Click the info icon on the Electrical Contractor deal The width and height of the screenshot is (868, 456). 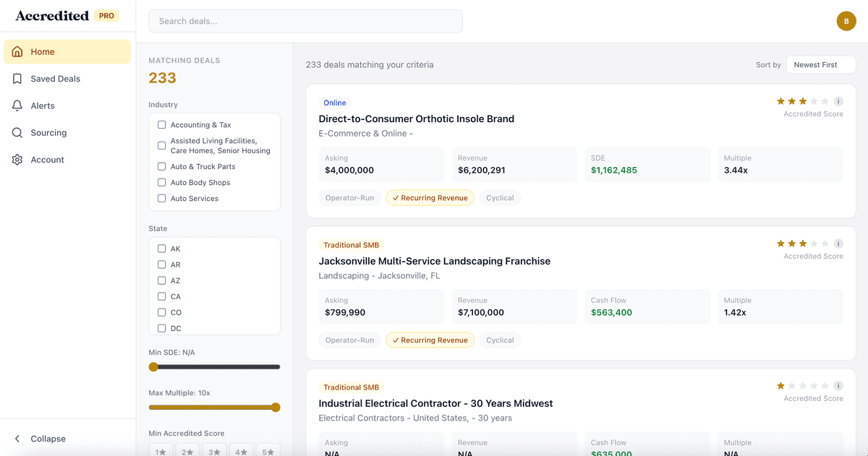[838, 385]
